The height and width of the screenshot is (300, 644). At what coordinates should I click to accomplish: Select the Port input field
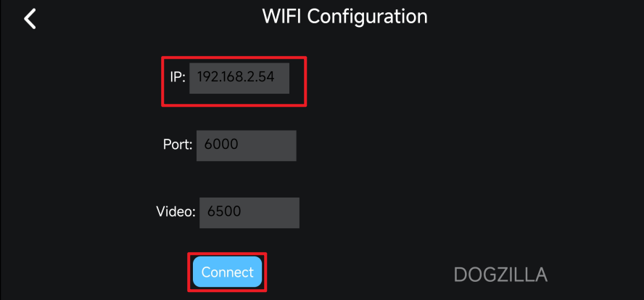coord(246,146)
